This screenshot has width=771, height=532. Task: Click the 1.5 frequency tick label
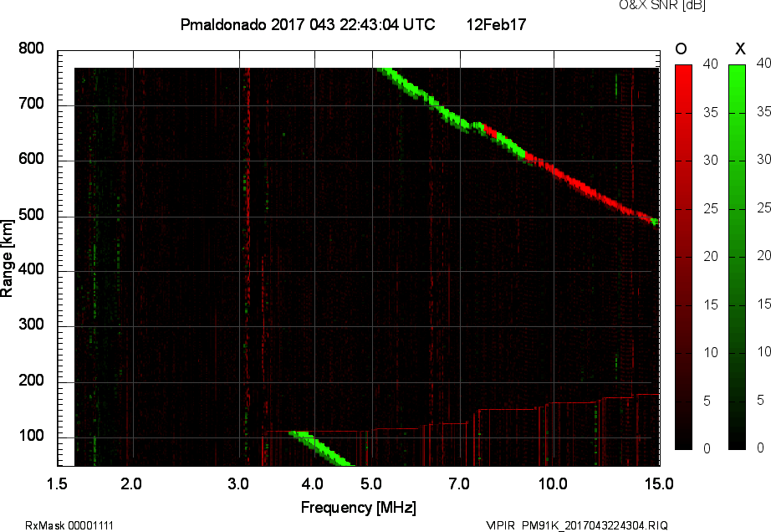58,483
